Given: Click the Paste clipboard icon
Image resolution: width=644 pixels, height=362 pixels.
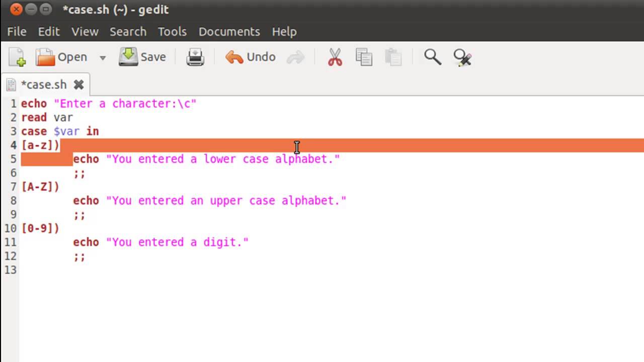Looking at the screenshot, I should [393, 57].
